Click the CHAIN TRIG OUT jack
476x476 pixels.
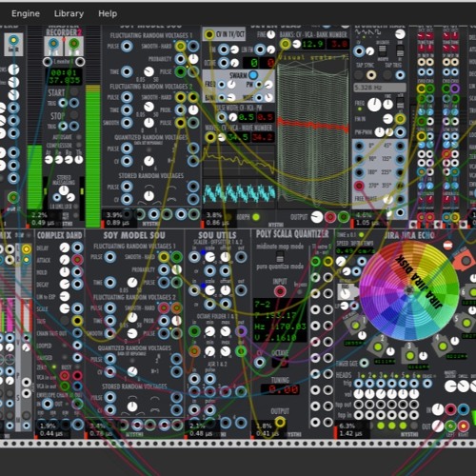[x=77, y=333]
